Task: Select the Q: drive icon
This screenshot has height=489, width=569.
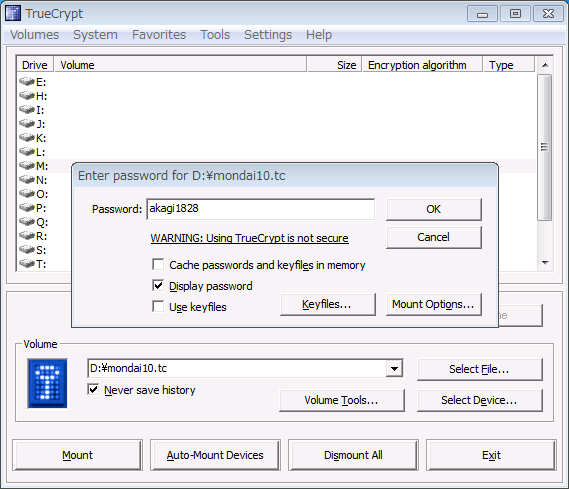Action: 27,222
